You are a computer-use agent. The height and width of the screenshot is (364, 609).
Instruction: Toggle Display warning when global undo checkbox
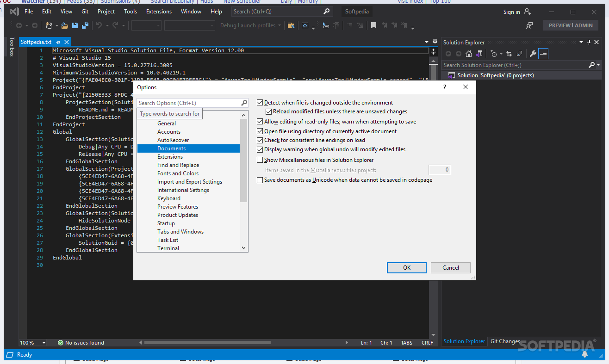click(x=260, y=149)
